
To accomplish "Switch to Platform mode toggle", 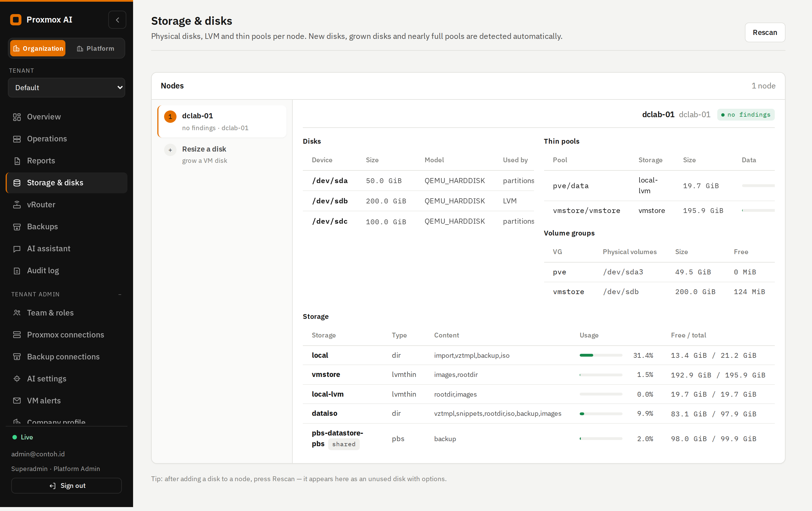I will (96, 48).
